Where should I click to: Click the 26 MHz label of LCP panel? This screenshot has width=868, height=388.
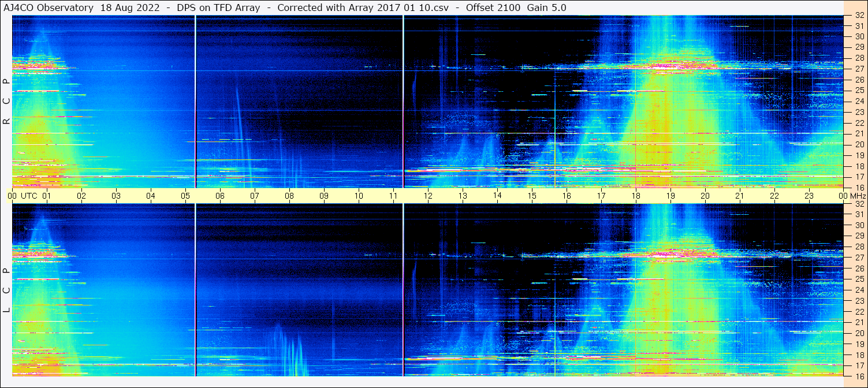pos(859,268)
